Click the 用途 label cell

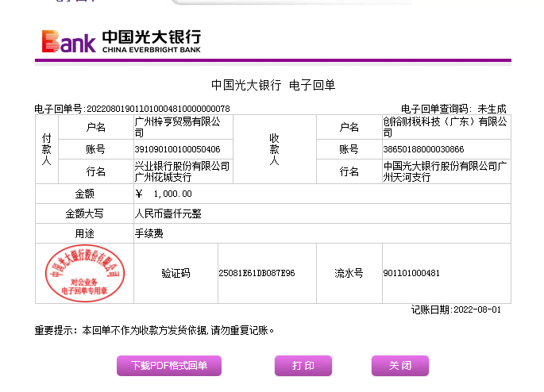(x=85, y=233)
